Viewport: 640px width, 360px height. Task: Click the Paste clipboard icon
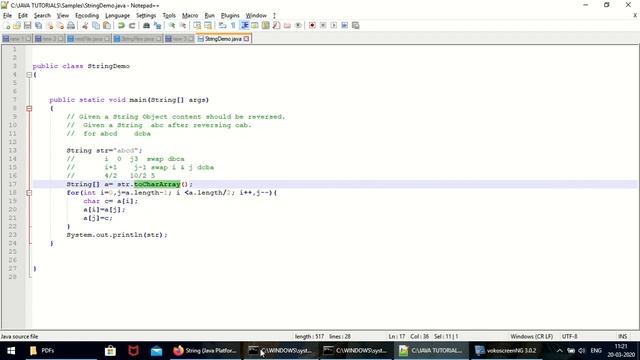coord(107,25)
